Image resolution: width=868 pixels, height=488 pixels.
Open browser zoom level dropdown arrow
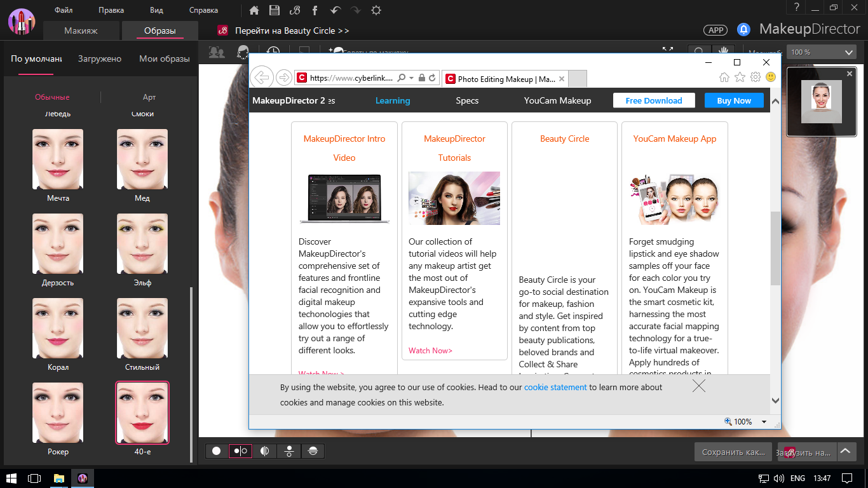pos(764,422)
